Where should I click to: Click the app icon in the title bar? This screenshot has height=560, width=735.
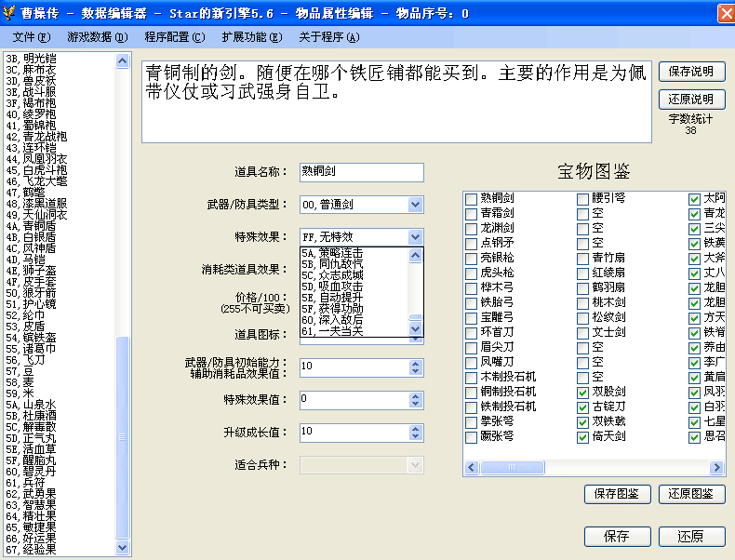(10, 13)
